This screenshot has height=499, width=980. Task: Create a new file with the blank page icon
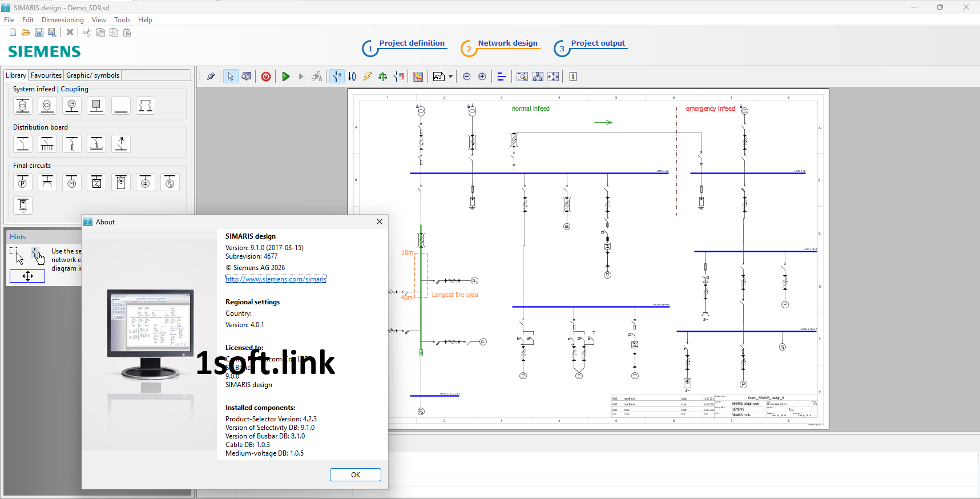click(13, 33)
